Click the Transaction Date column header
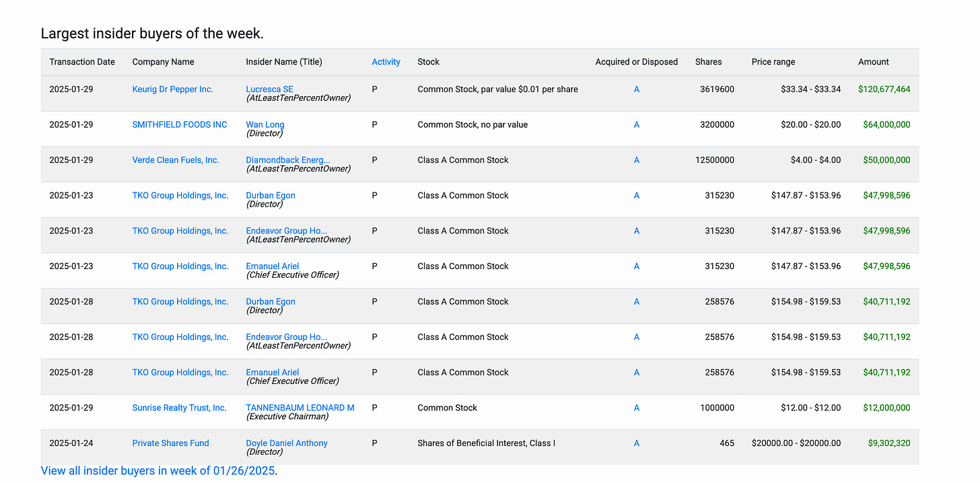 82,62
